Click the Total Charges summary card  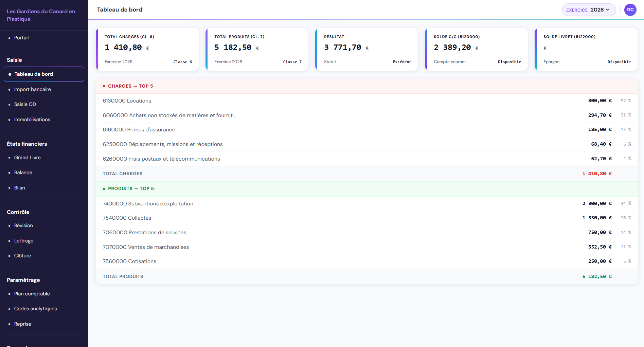pyautogui.click(x=148, y=49)
